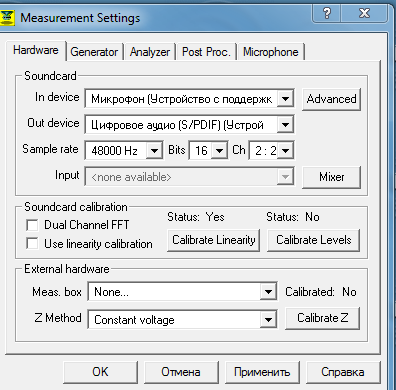Click the disabled Input dropdown
The height and width of the screenshot is (390, 396).
[189, 177]
